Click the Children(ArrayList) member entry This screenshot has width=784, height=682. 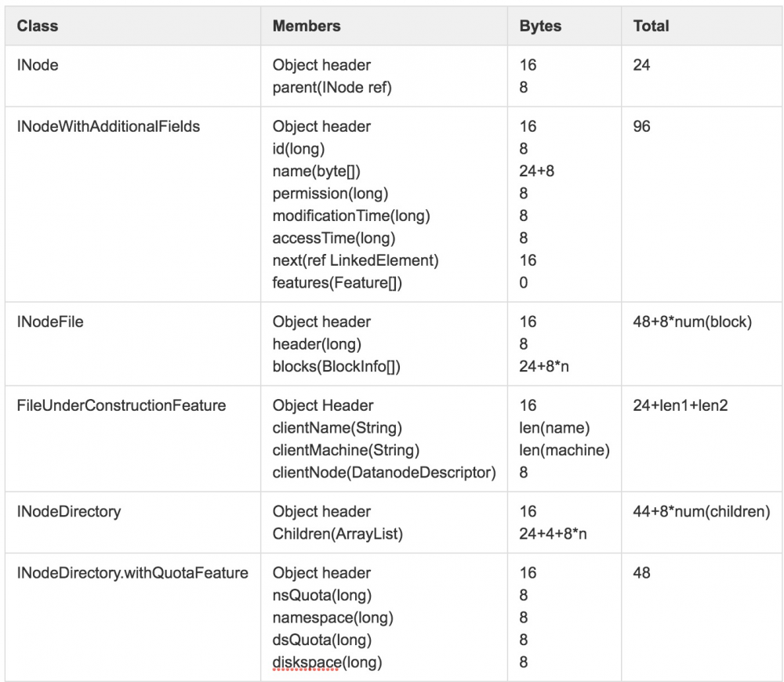(x=338, y=534)
